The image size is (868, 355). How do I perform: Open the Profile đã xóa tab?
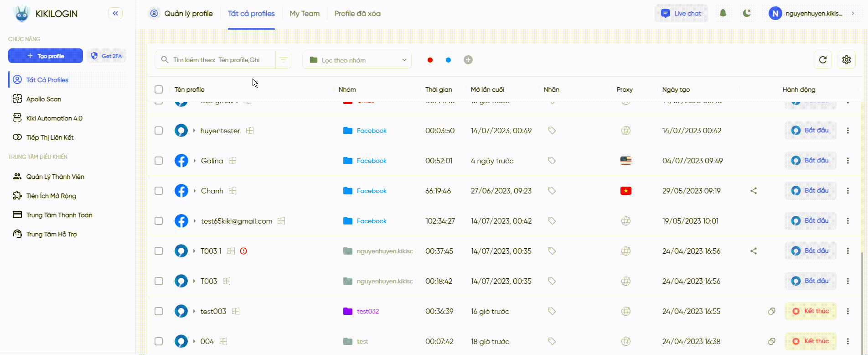coord(357,14)
